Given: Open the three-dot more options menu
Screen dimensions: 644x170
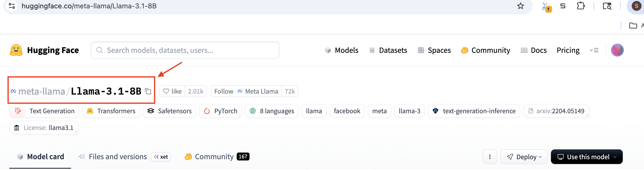Looking at the screenshot, I should pyautogui.click(x=489, y=157).
